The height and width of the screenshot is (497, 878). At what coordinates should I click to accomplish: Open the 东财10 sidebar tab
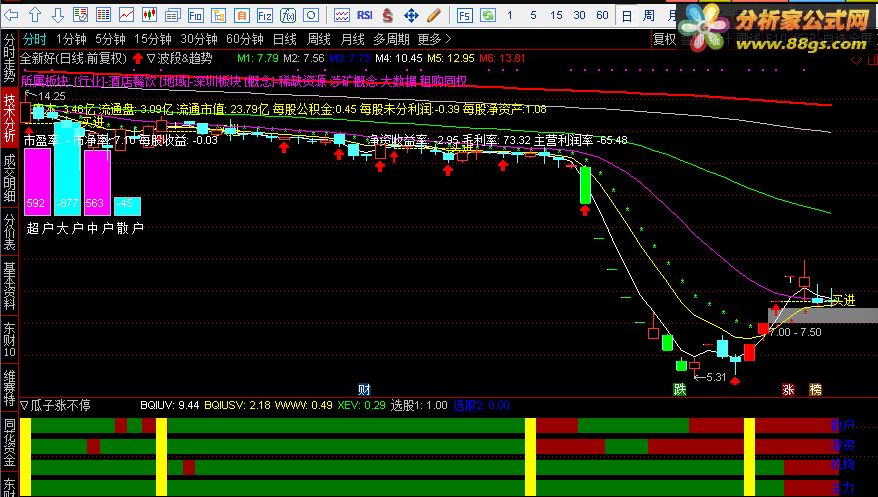[9, 339]
